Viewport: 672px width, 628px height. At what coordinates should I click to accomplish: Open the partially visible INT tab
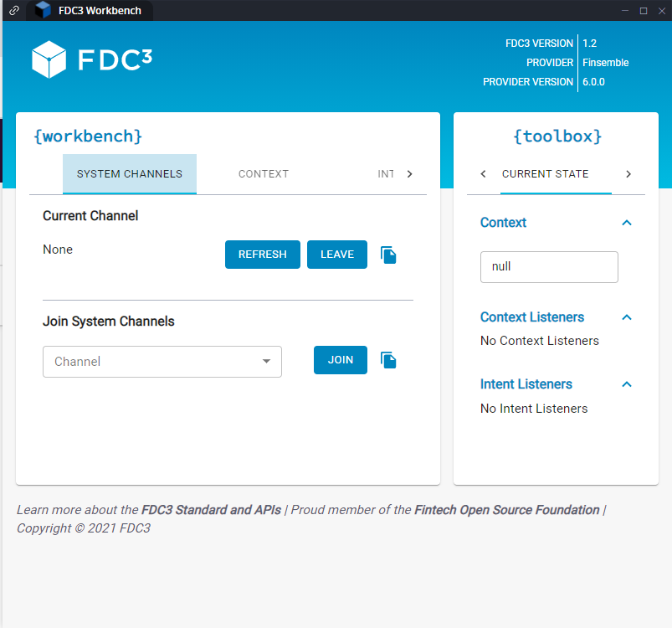click(385, 174)
